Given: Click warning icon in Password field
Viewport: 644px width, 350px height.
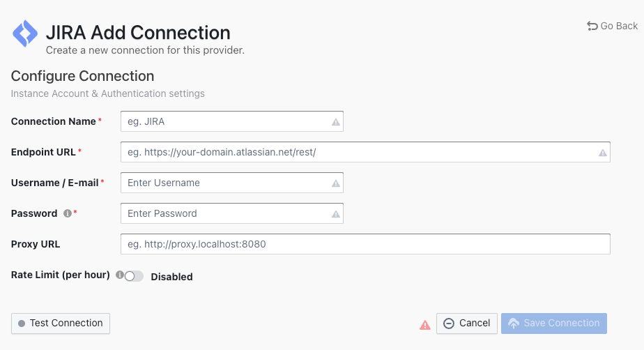Looking at the screenshot, I should 335,214.
